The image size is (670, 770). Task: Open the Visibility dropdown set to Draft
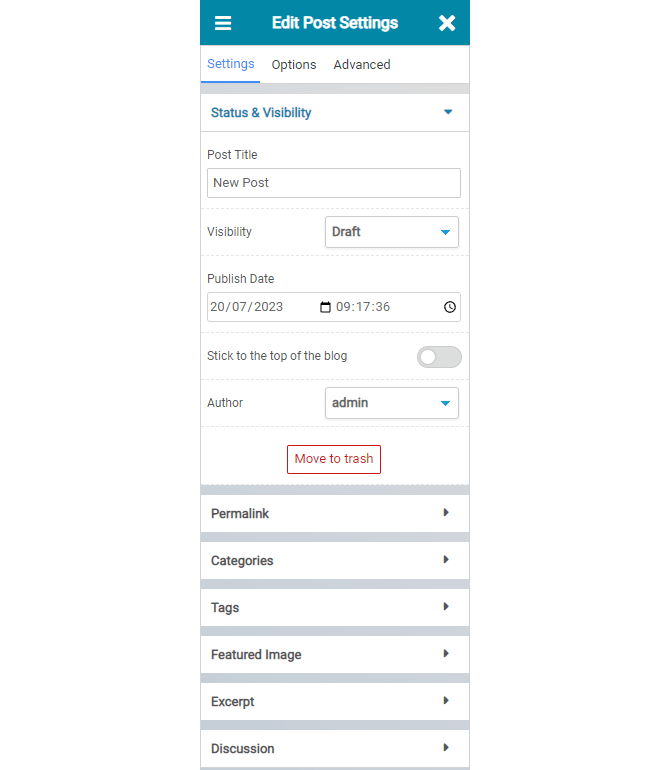[x=392, y=232]
